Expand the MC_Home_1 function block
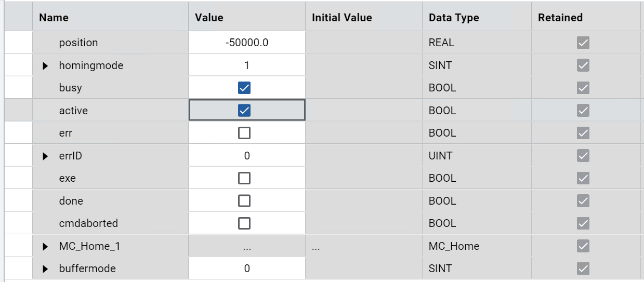Screen dimensions: 644x282 [45, 246]
